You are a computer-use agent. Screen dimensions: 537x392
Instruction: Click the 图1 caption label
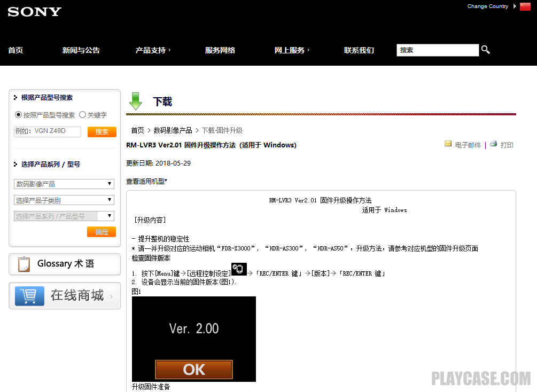click(136, 292)
